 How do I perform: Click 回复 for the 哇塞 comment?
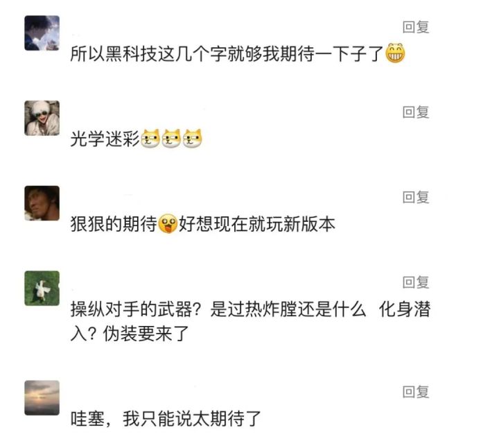[x=416, y=392]
